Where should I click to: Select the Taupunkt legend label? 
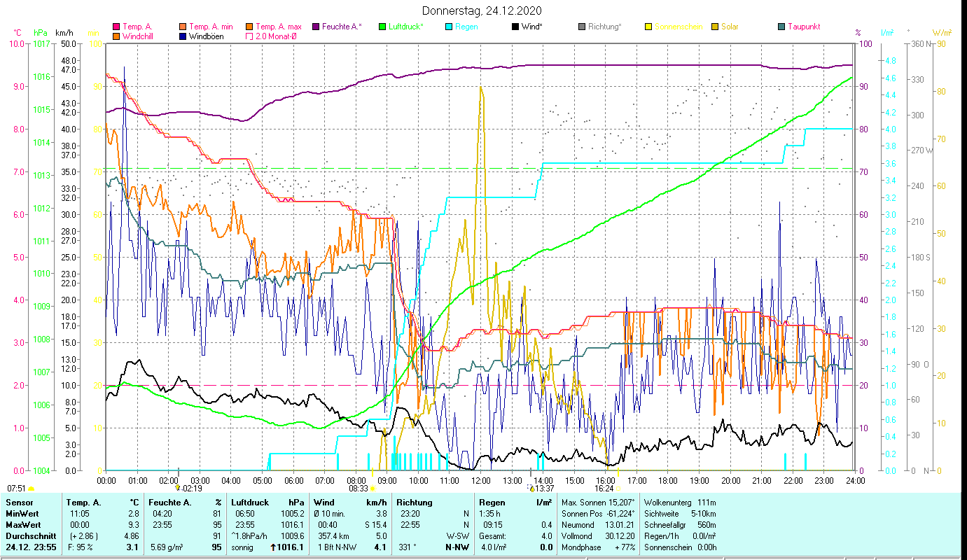[x=803, y=27]
